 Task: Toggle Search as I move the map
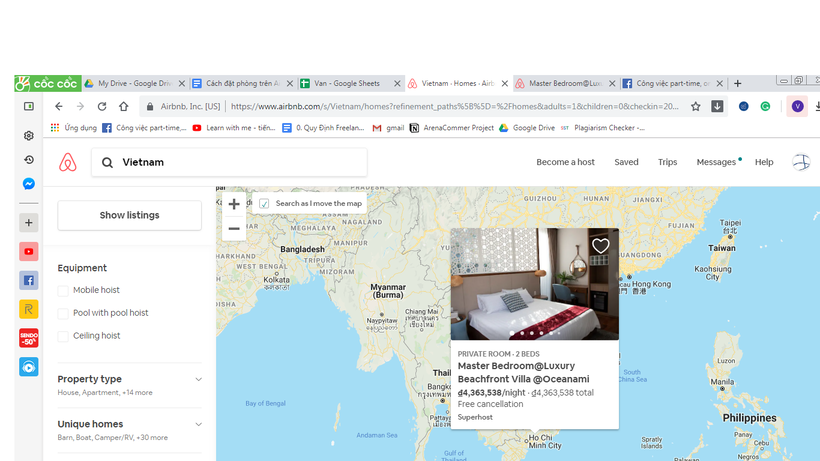(x=264, y=204)
